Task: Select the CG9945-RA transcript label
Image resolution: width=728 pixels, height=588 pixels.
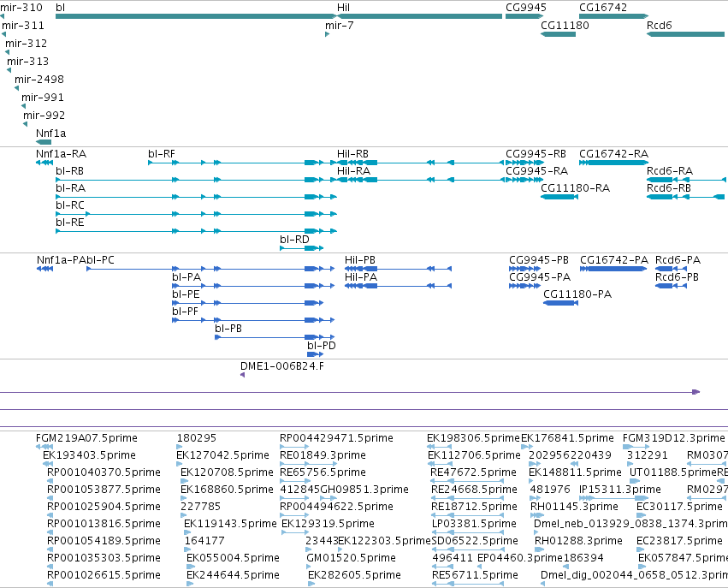Action: click(536, 171)
